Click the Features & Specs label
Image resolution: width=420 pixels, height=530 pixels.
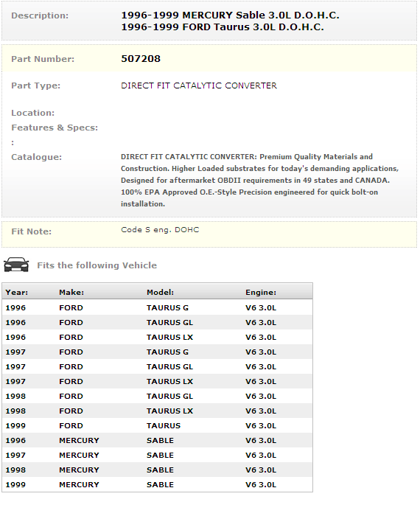[55, 128]
